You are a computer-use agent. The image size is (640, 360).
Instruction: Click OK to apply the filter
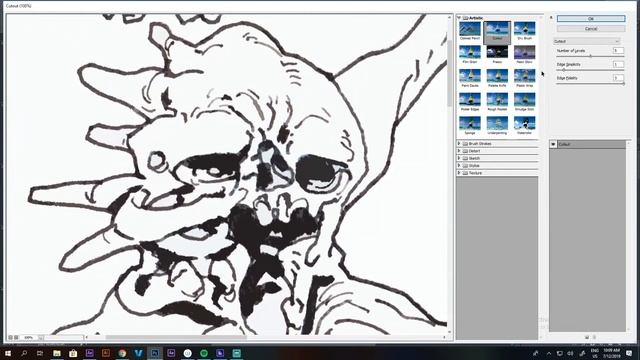[591, 19]
